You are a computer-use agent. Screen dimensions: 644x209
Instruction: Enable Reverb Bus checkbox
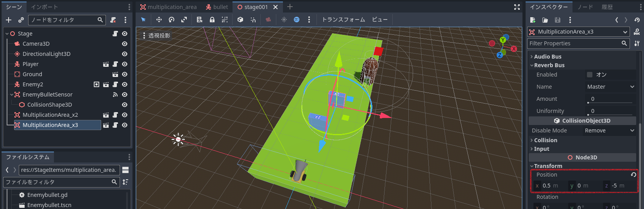click(x=590, y=75)
